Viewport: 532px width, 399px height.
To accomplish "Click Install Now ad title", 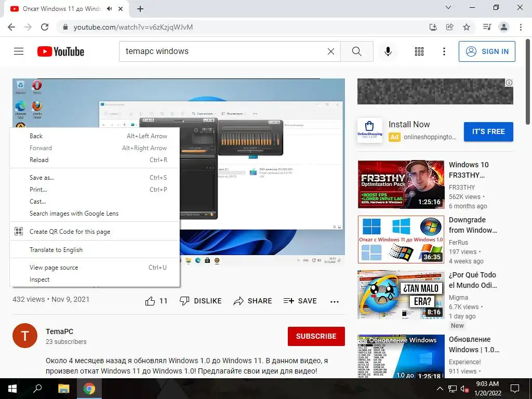I will point(409,125).
